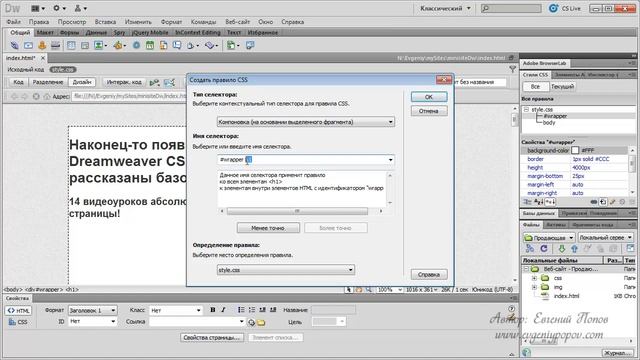Click the Email Link icon in the Insert bar
Image resolution: width=640 pixels, height=360 pixels.
28,45
